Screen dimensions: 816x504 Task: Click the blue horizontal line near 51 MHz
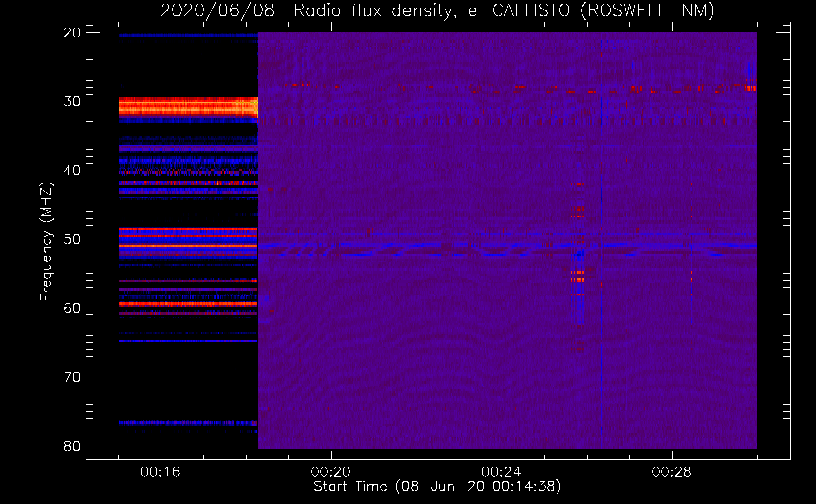(507, 246)
